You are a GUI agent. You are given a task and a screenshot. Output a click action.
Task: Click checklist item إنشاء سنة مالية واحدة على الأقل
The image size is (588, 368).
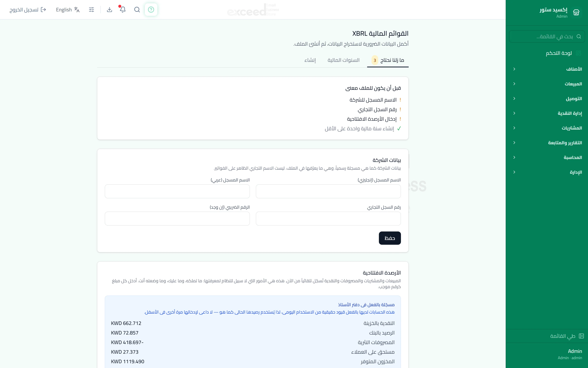[x=359, y=128]
